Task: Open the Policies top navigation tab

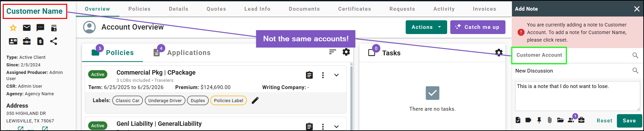Action: pyautogui.click(x=139, y=9)
